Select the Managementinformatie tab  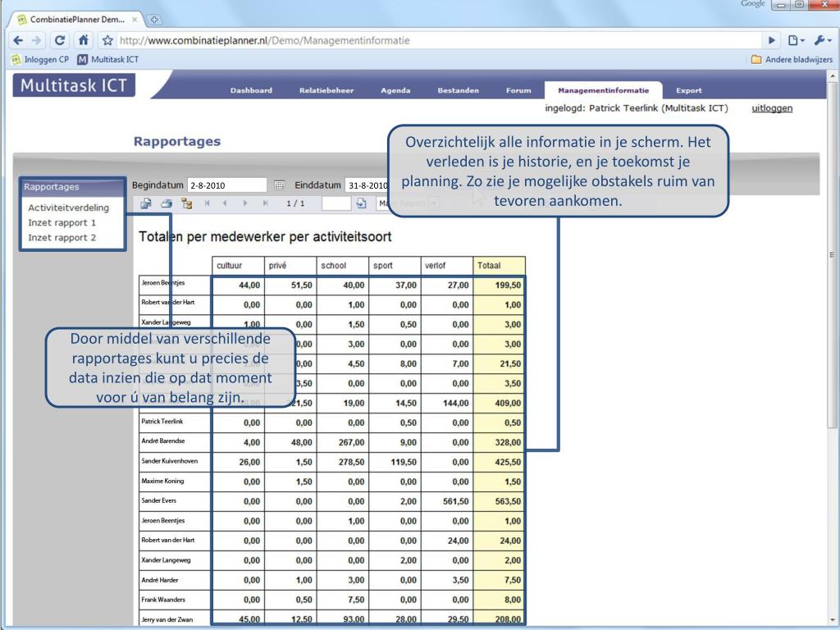coord(603,90)
